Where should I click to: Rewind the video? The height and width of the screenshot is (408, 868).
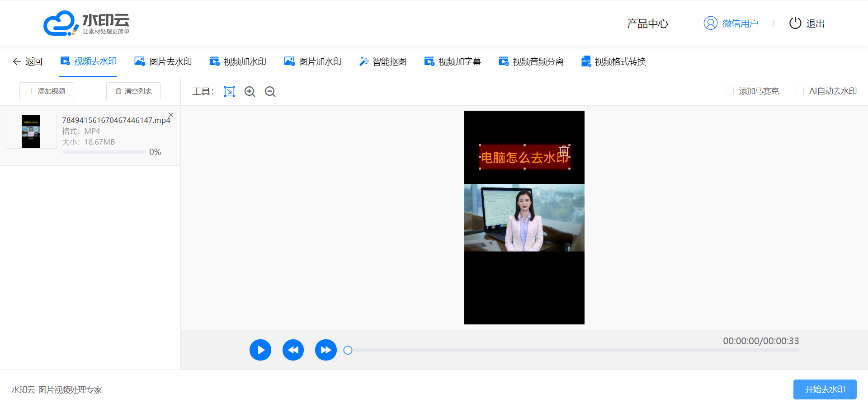293,350
